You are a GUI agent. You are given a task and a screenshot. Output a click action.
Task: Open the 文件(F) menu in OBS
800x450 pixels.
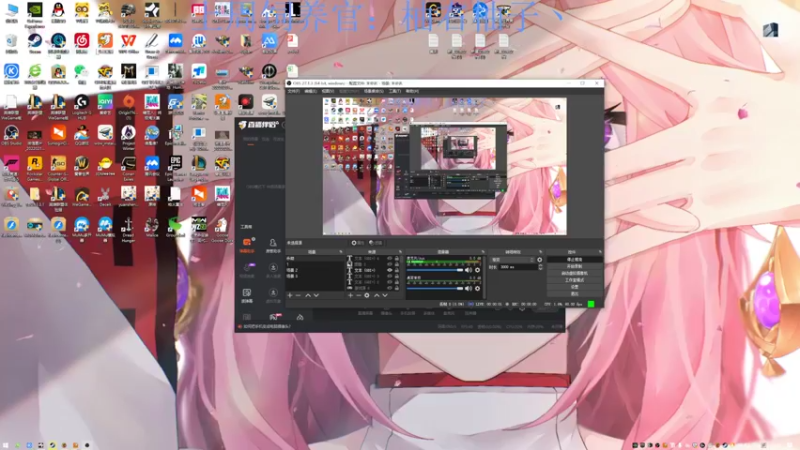[293, 91]
